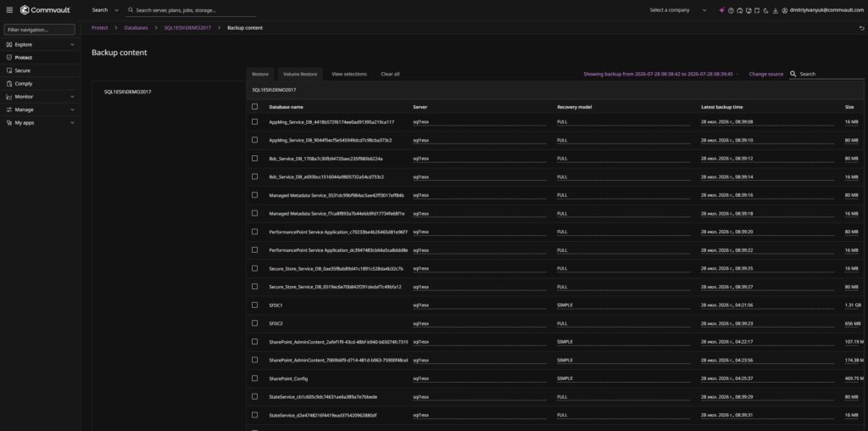Check the AppMng_Service_DB_4418b572 row checkbox

254,121
